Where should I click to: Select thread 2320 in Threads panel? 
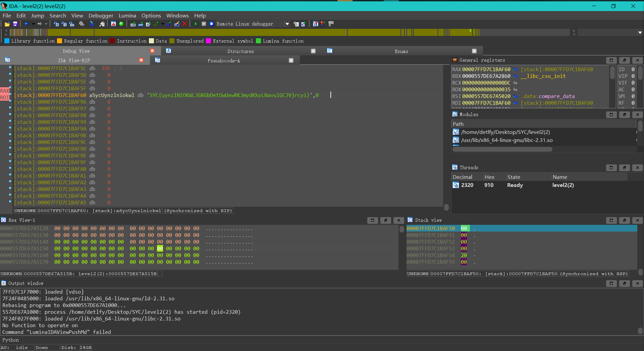pos(539,185)
